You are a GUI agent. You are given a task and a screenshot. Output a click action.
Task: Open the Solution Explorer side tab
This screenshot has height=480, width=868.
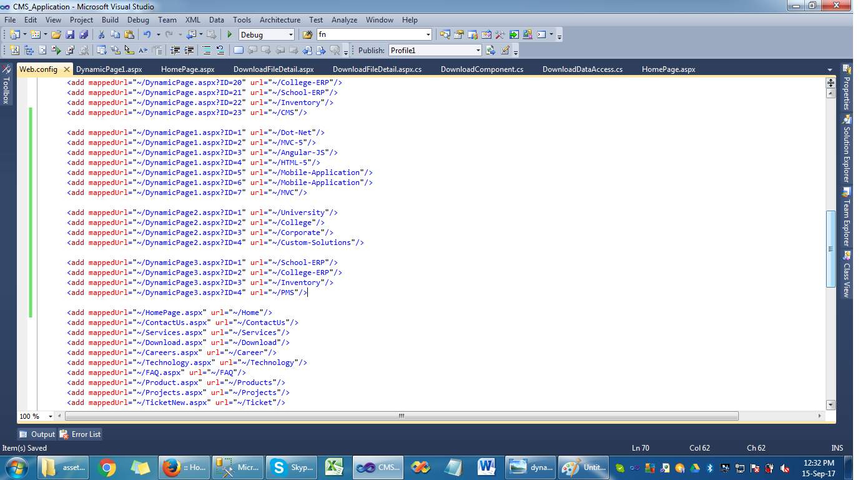pyautogui.click(x=847, y=149)
